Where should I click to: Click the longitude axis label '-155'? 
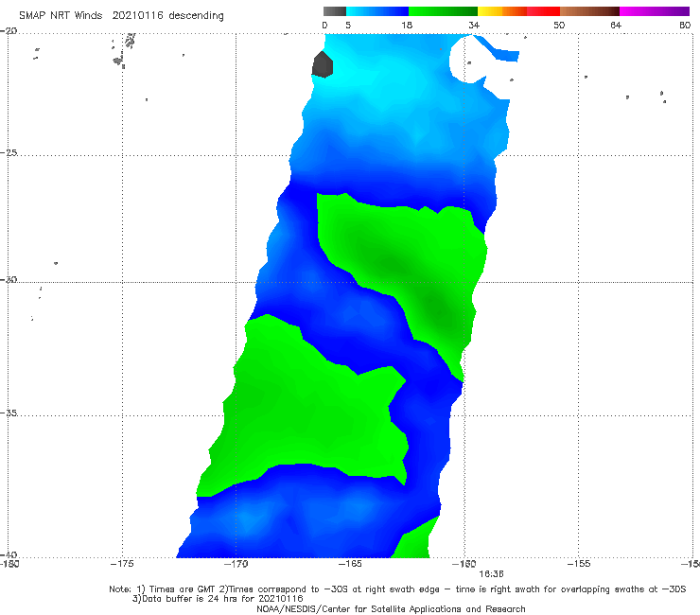(578, 564)
